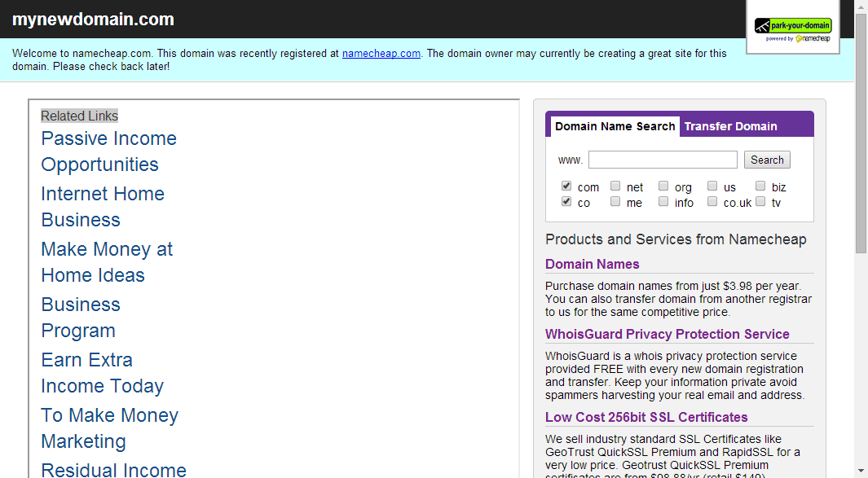Click the mynewdomain.com site title

coord(93,19)
